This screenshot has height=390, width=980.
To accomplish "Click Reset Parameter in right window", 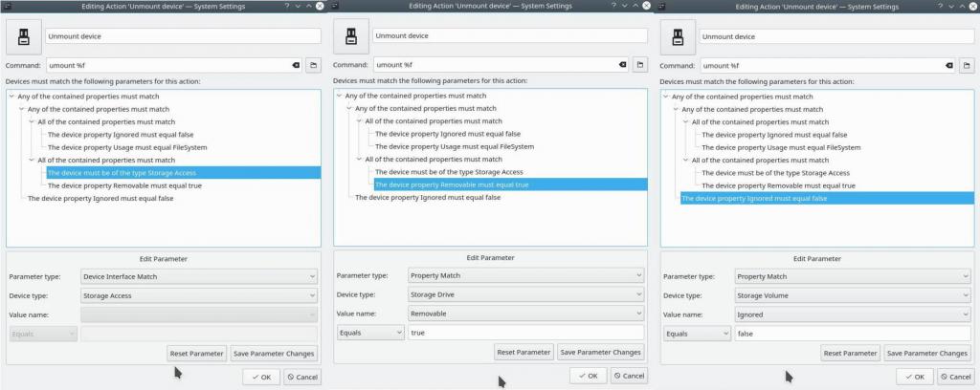I will coord(851,353).
